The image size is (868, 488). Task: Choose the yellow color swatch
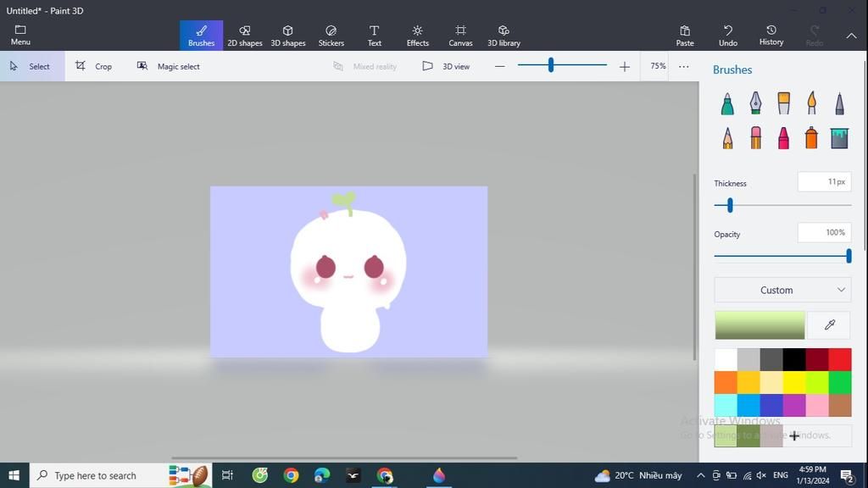(x=794, y=382)
